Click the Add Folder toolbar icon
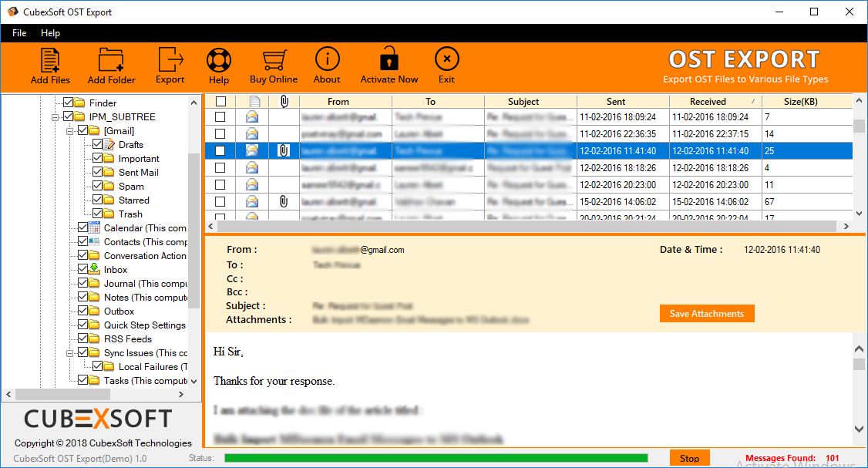This screenshot has width=868, height=468. coord(111,60)
